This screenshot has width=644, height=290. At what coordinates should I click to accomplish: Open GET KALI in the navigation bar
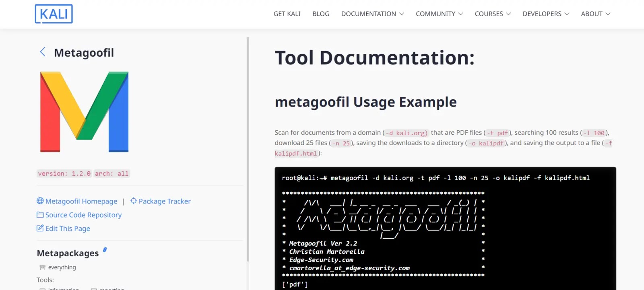[287, 14]
